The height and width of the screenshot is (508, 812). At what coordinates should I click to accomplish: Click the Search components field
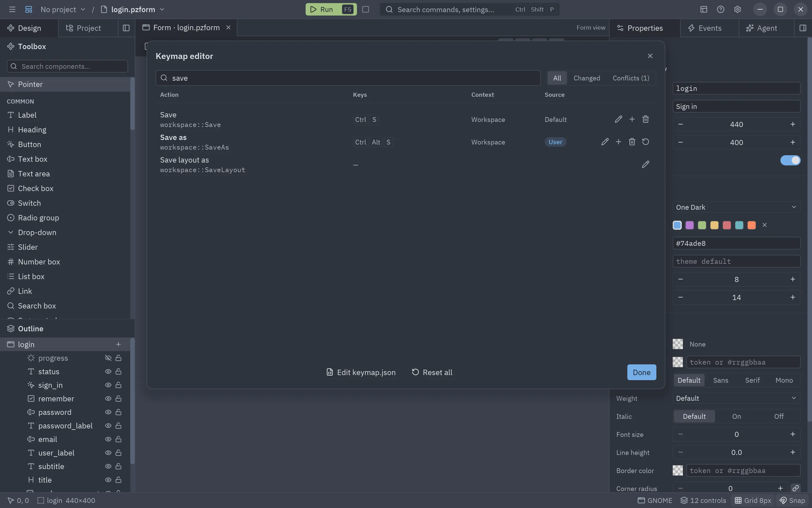point(67,66)
